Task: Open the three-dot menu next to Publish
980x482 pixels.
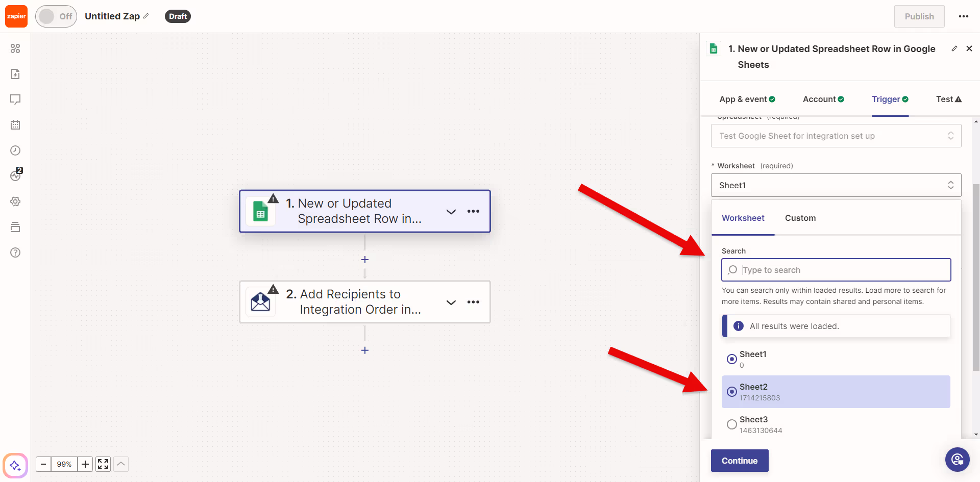Action: click(x=964, y=16)
